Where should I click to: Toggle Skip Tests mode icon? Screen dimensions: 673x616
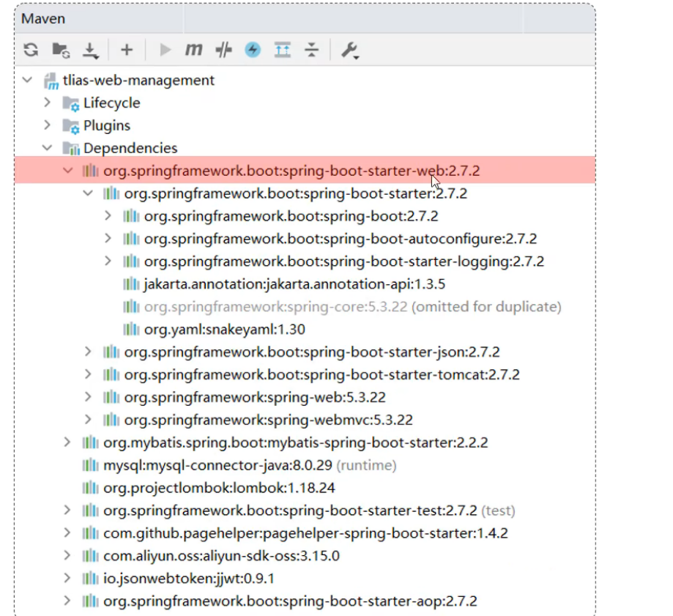pos(223,50)
